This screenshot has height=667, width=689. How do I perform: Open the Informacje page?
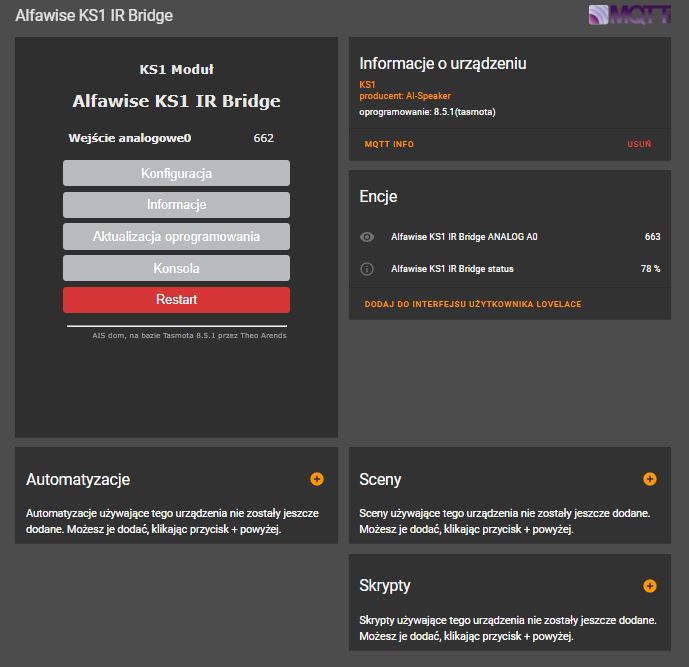pos(176,205)
